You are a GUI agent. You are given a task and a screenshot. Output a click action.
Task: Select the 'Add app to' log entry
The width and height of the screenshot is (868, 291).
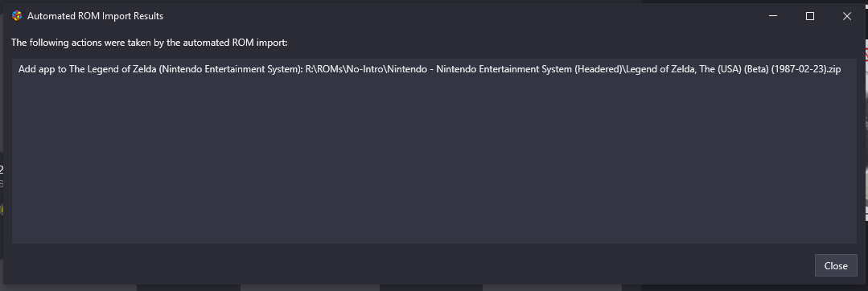[x=430, y=69]
